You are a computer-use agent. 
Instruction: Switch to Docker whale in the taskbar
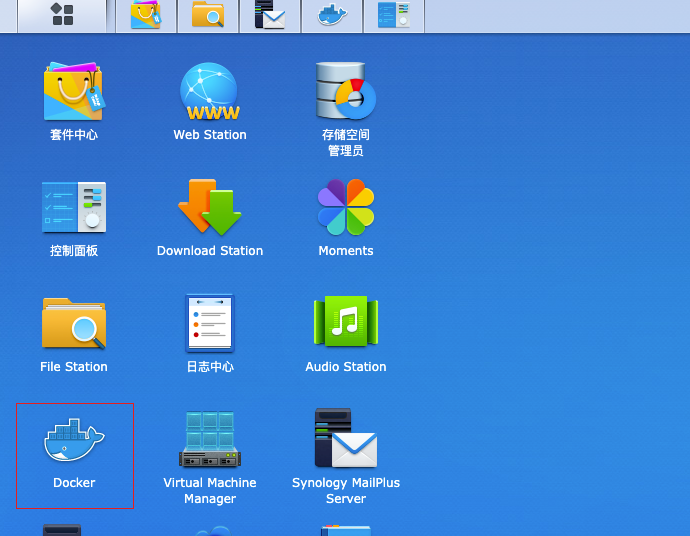[332, 15]
